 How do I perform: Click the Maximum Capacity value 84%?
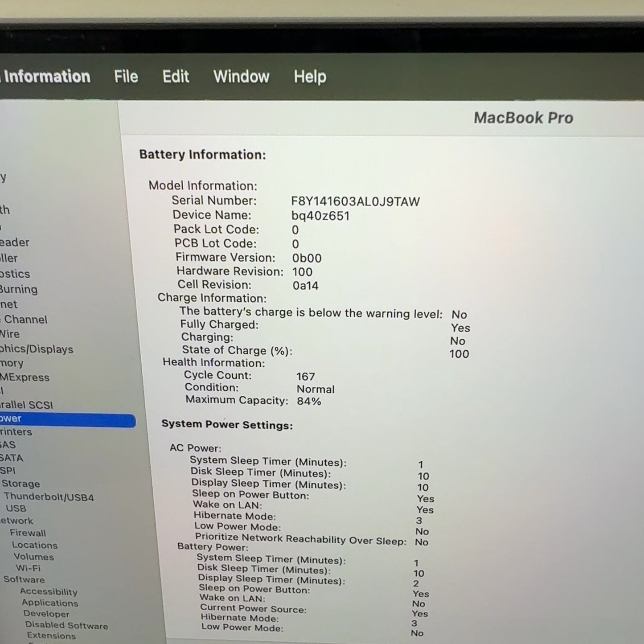pos(309,401)
